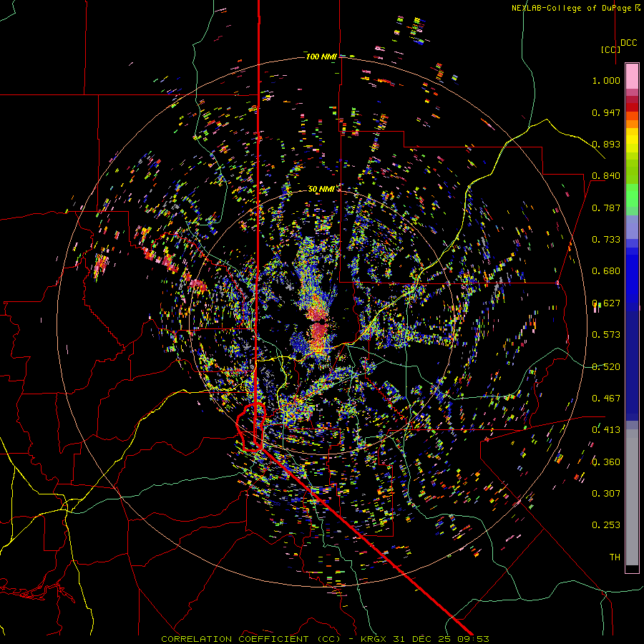Screen dimensions: 644x644
Task: Select the 0.467 legend value
Action: 606,399
